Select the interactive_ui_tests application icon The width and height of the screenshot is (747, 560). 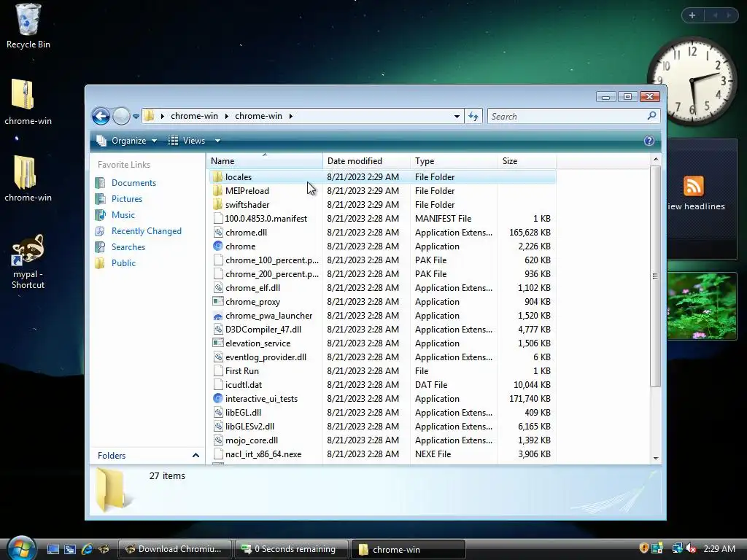click(217, 399)
